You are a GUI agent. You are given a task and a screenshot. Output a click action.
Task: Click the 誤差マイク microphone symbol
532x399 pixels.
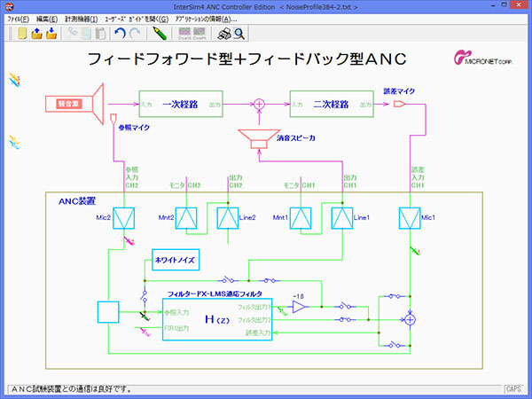(x=399, y=104)
